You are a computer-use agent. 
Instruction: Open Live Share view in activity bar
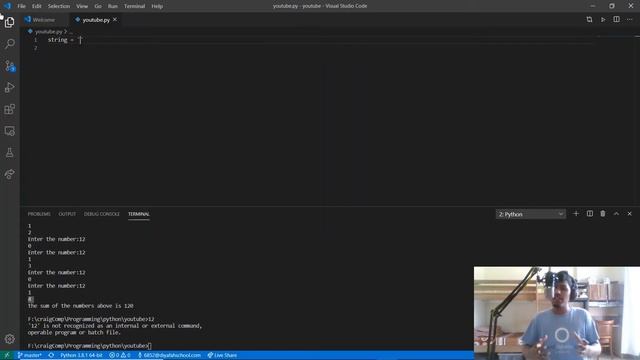point(10,174)
